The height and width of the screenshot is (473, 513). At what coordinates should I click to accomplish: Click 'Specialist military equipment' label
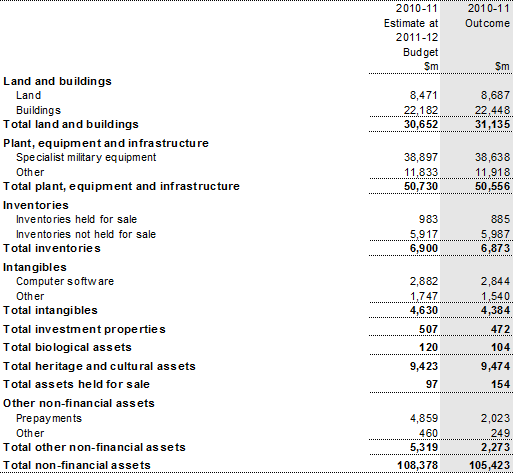pyautogui.click(x=86, y=157)
